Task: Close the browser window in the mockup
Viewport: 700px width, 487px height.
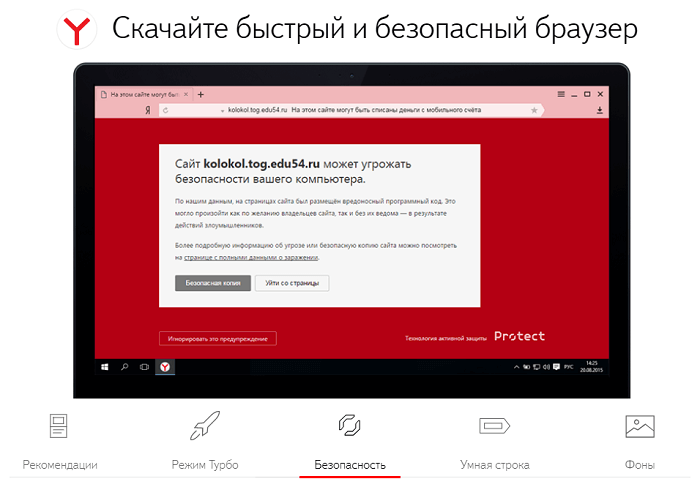Action: click(x=600, y=94)
